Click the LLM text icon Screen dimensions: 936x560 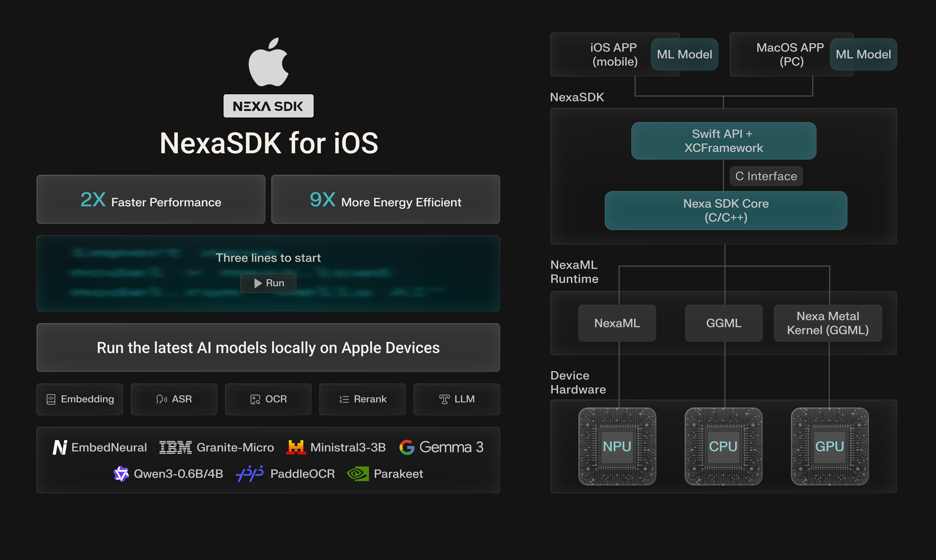click(444, 399)
